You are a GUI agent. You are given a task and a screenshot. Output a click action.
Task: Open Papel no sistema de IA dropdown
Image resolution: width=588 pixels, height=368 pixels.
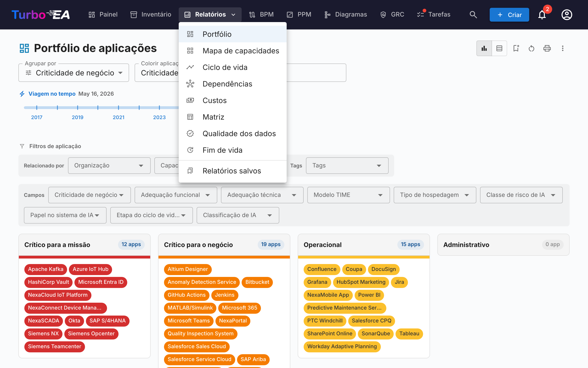[x=65, y=215]
